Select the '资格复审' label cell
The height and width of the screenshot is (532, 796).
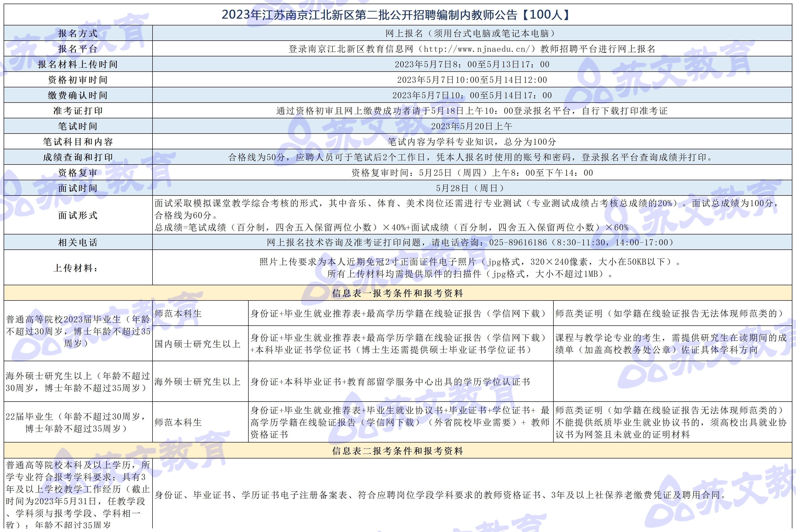(78, 172)
